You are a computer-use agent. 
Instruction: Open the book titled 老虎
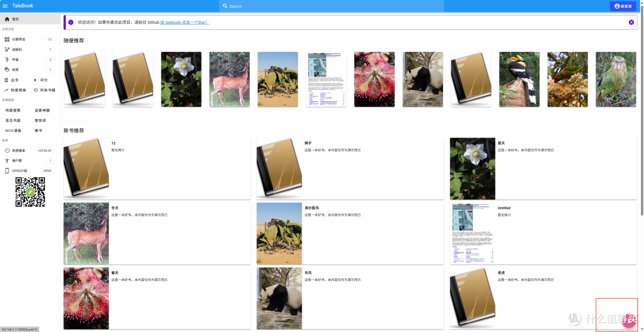pyautogui.click(x=543, y=299)
